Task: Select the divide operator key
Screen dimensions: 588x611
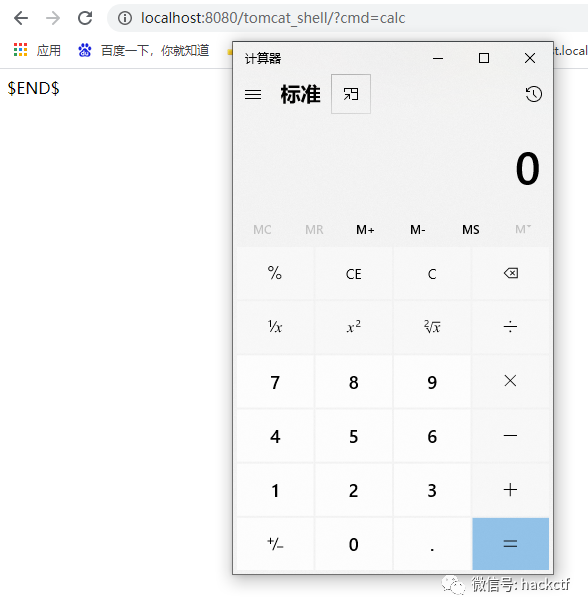Action: click(510, 327)
